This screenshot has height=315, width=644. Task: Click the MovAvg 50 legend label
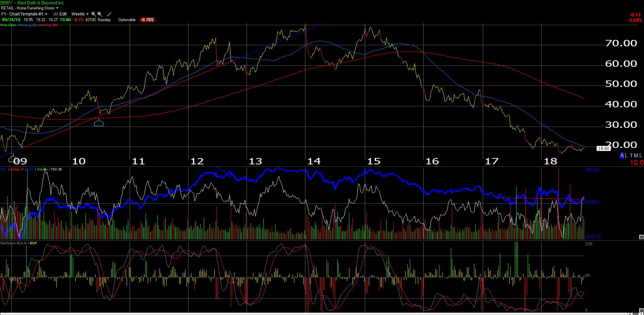point(27,25)
